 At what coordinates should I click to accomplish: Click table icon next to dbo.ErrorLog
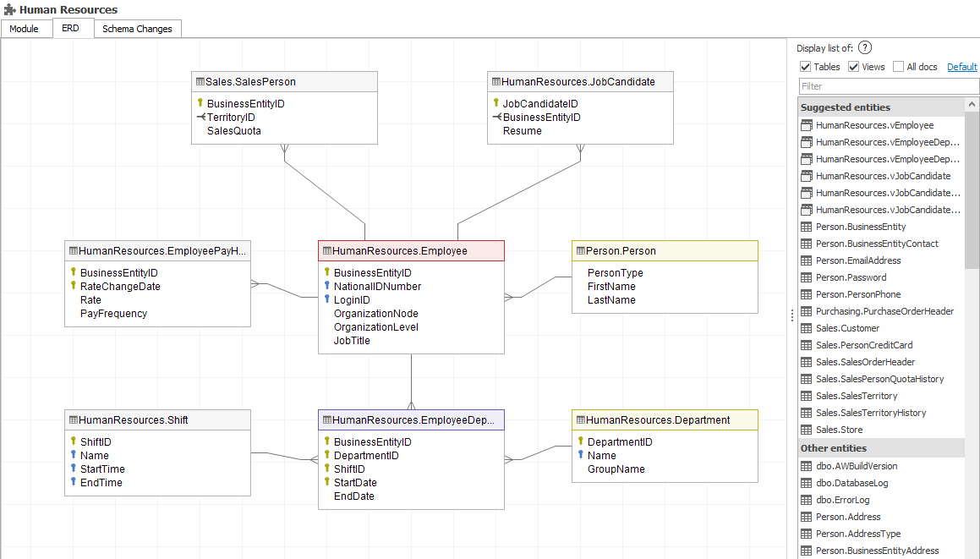(x=807, y=500)
